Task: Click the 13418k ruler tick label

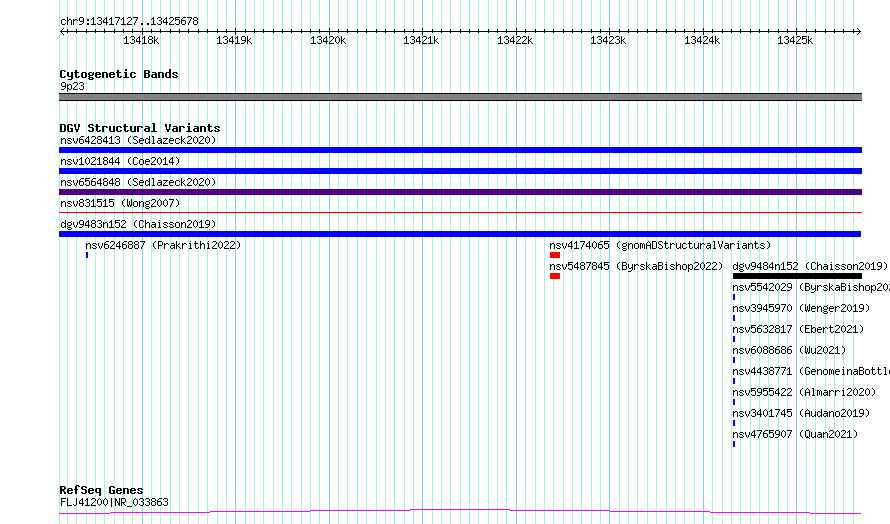Action: point(141,40)
